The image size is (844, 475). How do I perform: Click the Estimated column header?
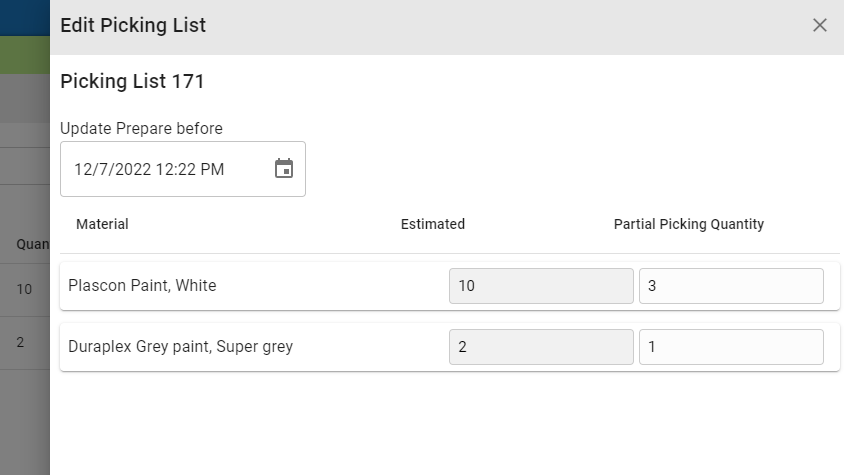432,224
